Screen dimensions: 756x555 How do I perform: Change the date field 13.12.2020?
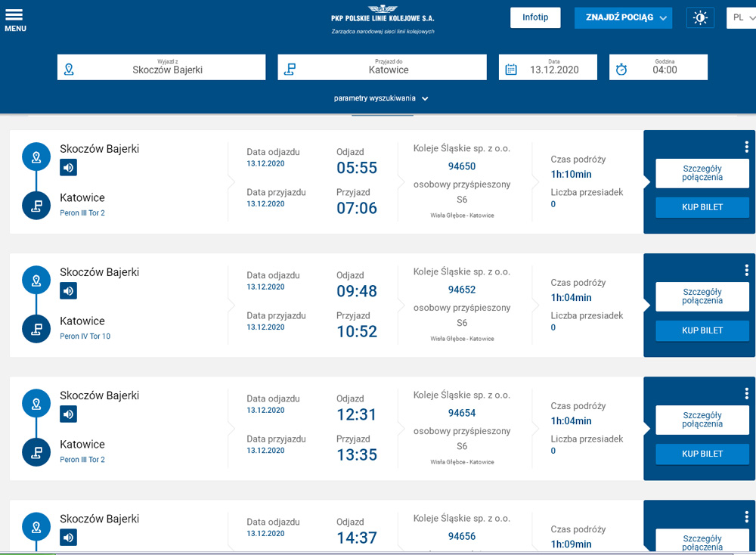[547, 67]
